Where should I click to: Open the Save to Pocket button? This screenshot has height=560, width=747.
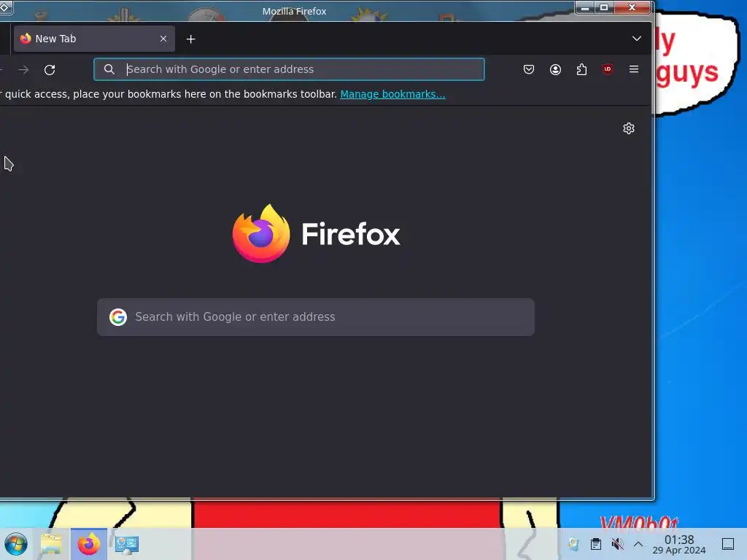[529, 69]
